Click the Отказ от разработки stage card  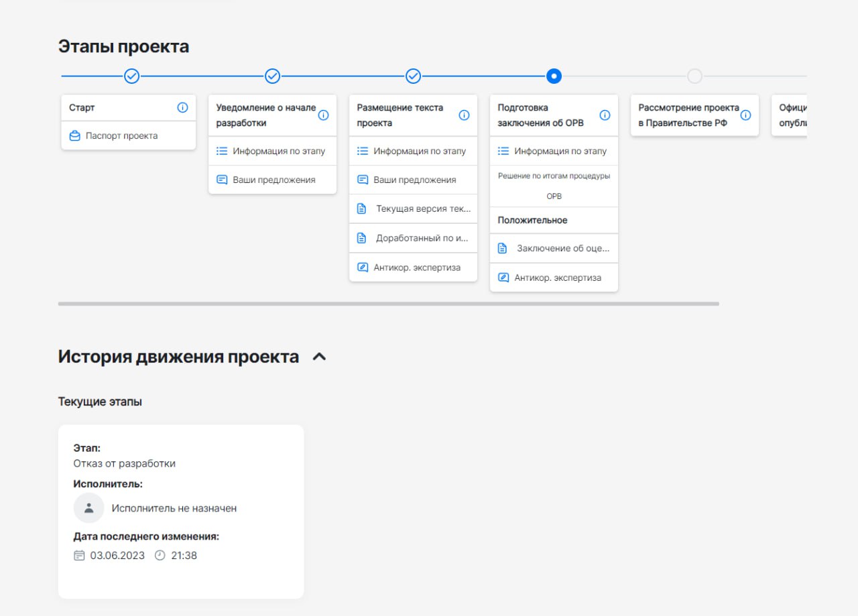[x=181, y=511]
